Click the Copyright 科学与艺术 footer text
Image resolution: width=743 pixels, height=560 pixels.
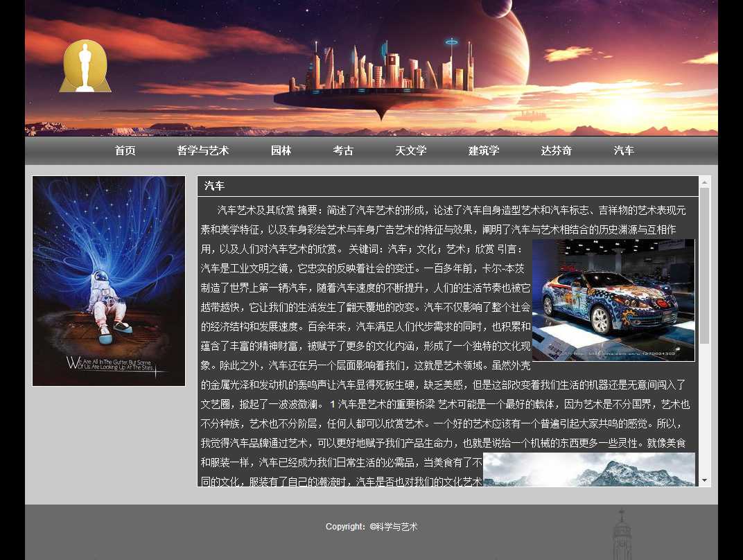point(371,527)
